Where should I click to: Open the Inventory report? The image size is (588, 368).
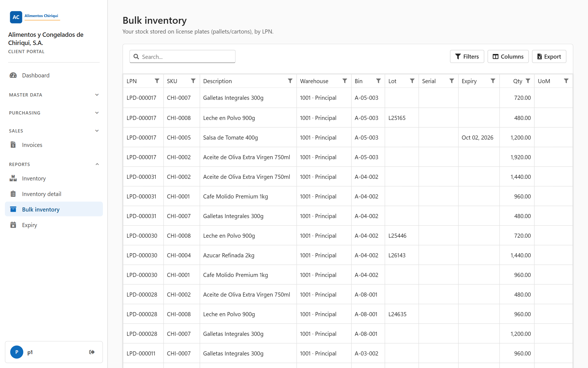coord(54,178)
